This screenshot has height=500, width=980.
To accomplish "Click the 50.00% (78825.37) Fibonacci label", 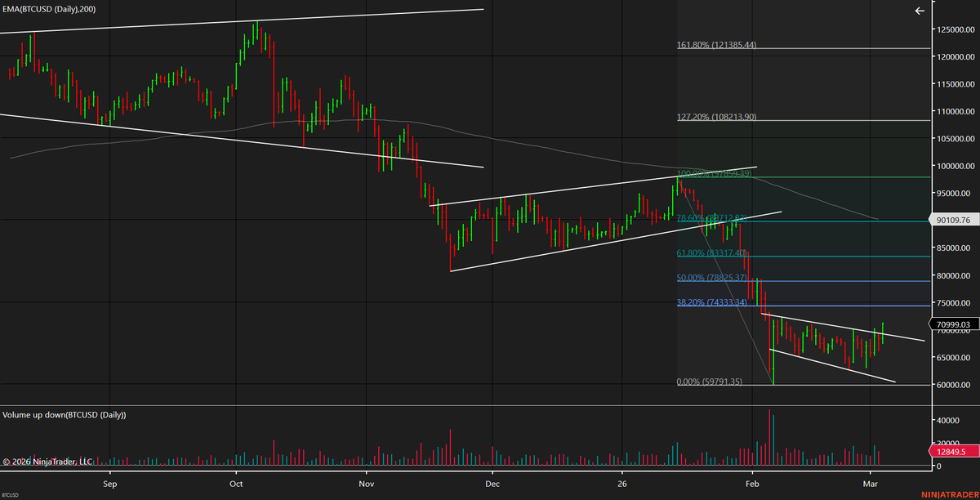I will point(712,278).
